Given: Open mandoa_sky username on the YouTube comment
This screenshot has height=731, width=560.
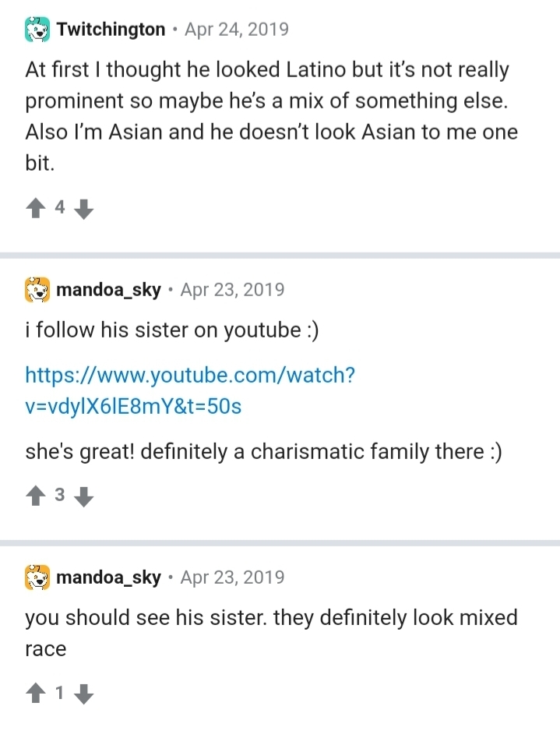Looking at the screenshot, I should tap(108, 291).
